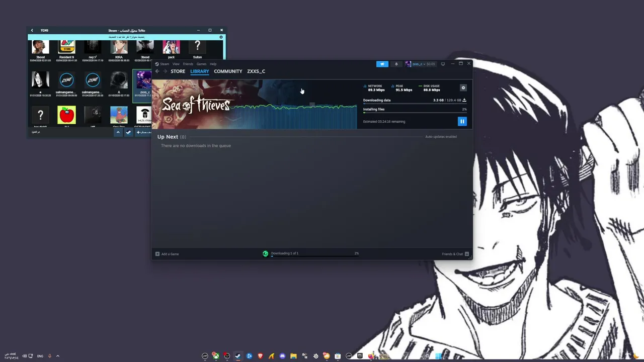Click the Disk Usage statistic
The width and height of the screenshot is (644, 362).
(x=430, y=88)
